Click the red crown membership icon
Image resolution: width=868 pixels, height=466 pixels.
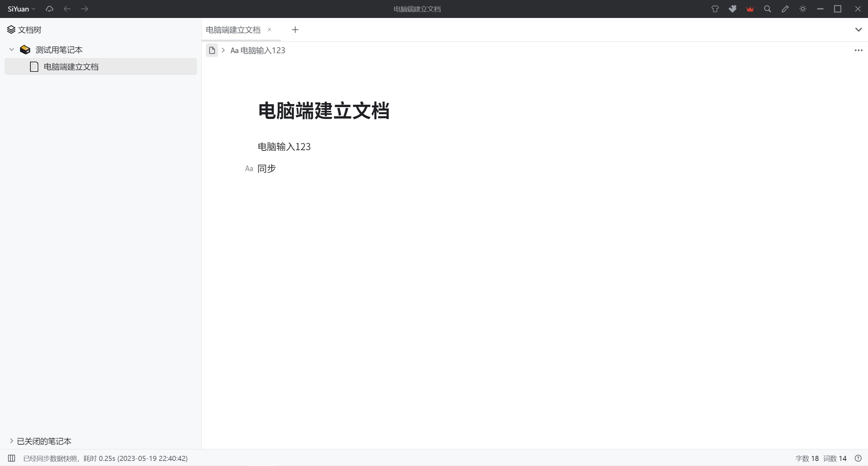point(750,9)
